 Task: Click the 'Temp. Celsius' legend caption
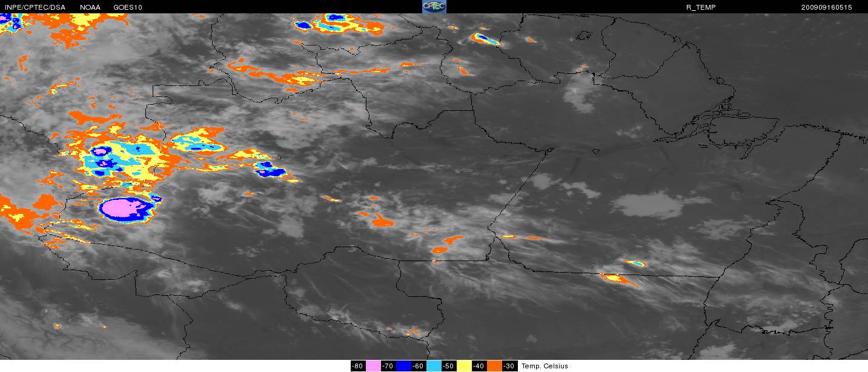pyautogui.click(x=545, y=366)
